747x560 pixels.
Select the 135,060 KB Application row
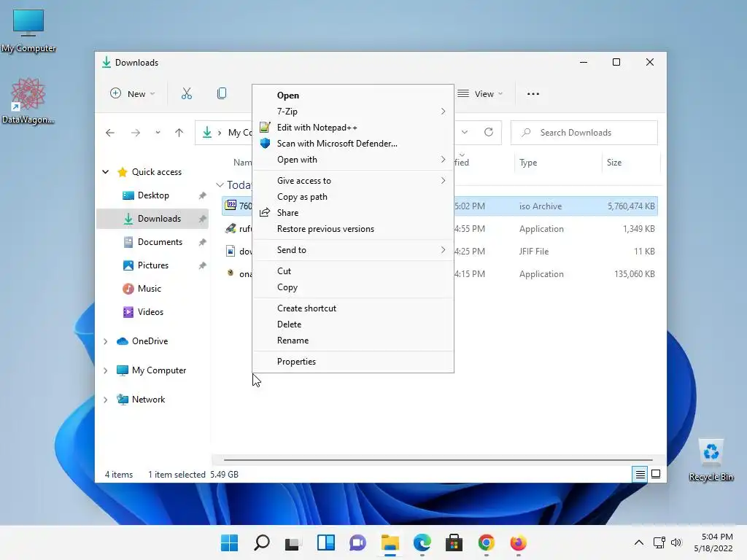click(555, 274)
